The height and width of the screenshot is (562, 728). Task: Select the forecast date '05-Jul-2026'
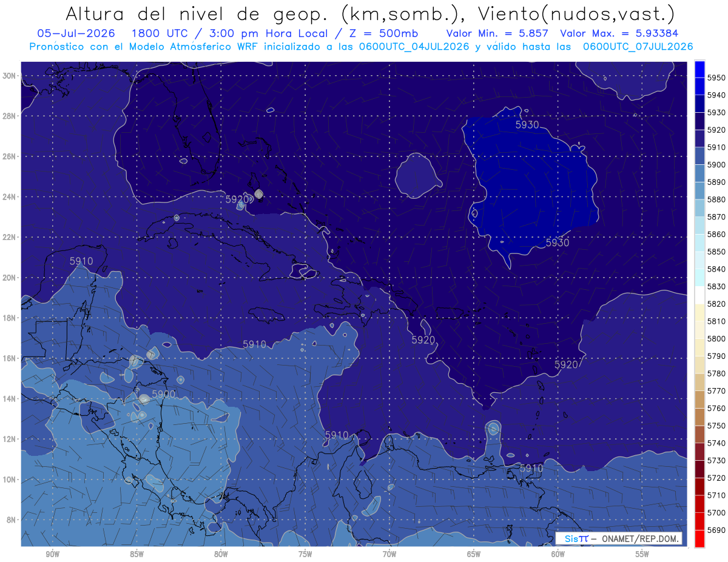point(75,33)
